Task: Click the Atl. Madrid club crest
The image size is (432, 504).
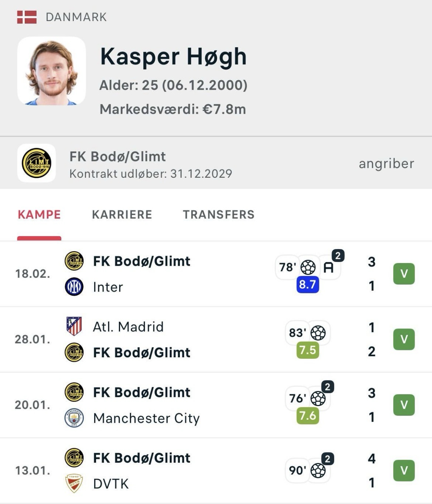Action: coord(74,326)
